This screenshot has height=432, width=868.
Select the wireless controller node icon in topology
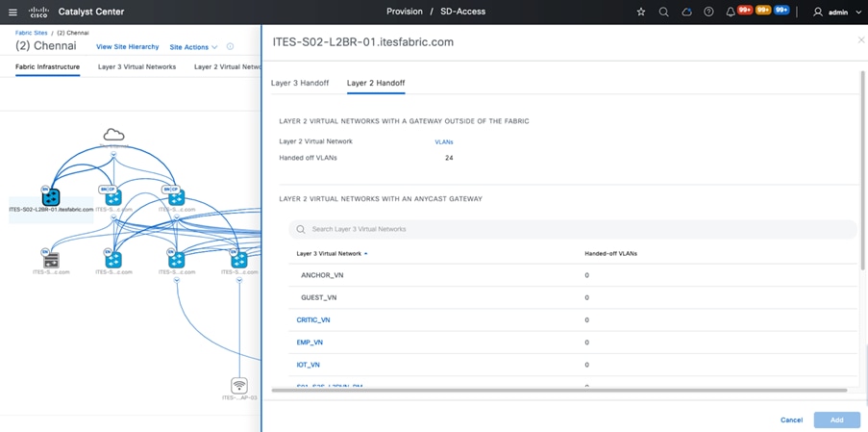tap(51, 260)
